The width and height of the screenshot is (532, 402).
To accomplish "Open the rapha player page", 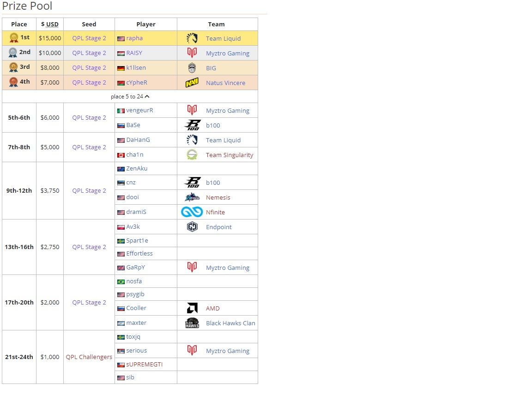I will [x=135, y=38].
